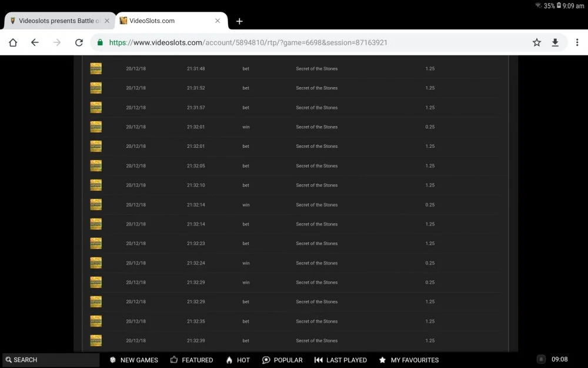This screenshot has width=588, height=368.
Task: Click the time 21:31:52
Action: (196, 88)
